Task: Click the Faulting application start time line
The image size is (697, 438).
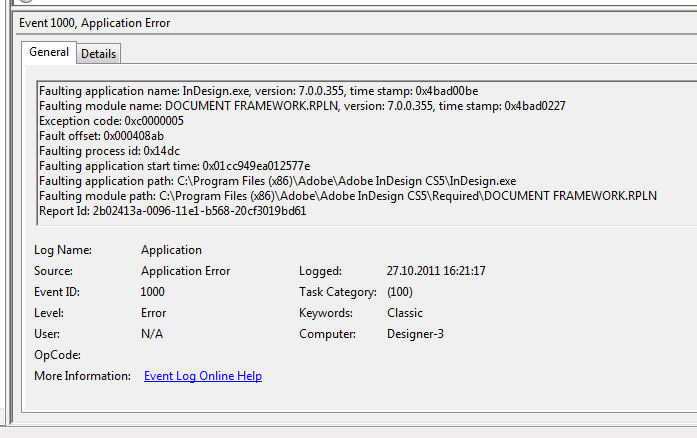Action: (175, 166)
